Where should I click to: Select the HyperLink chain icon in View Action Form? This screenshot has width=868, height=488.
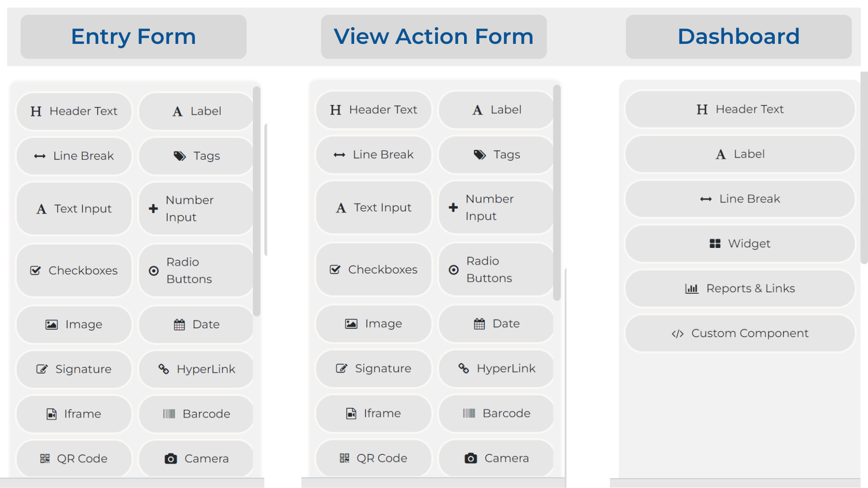pyautogui.click(x=464, y=368)
